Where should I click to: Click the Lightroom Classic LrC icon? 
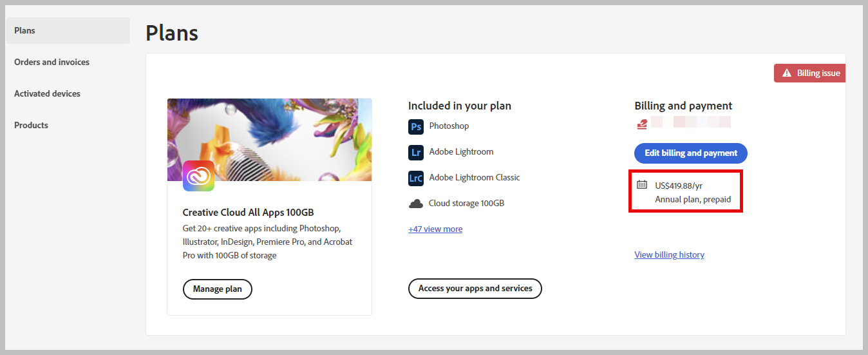click(416, 178)
